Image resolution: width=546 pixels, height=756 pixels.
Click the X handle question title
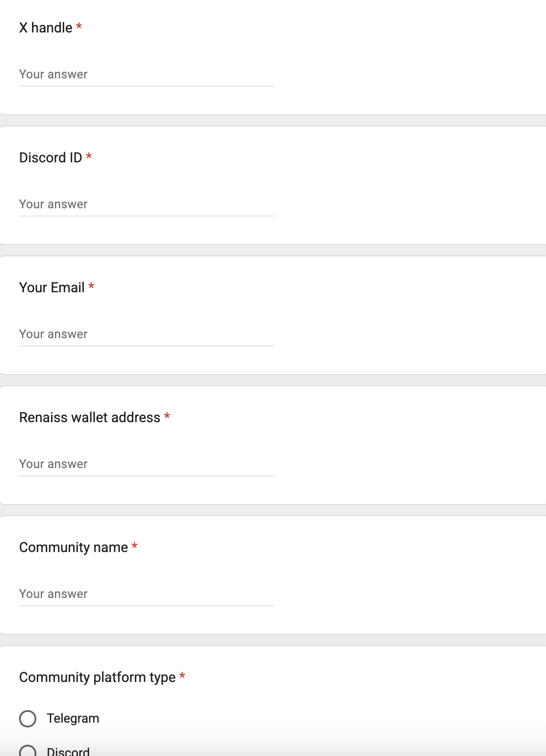[x=46, y=28]
